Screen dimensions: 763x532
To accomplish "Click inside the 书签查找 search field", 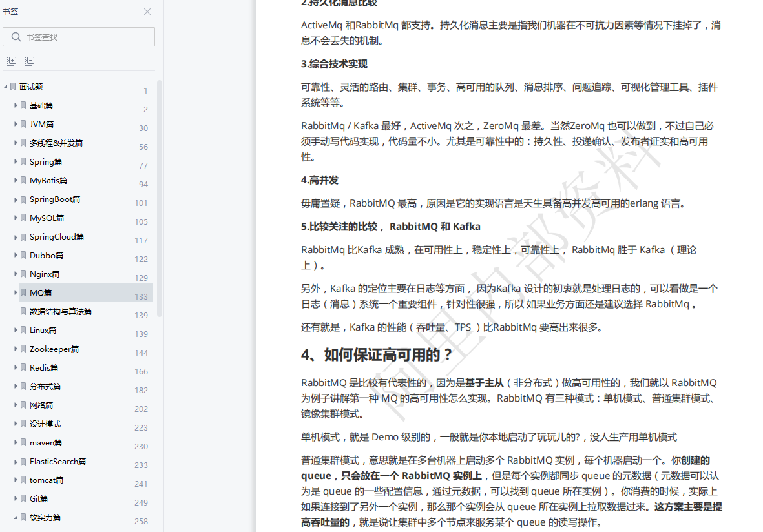I will [x=84, y=37].
